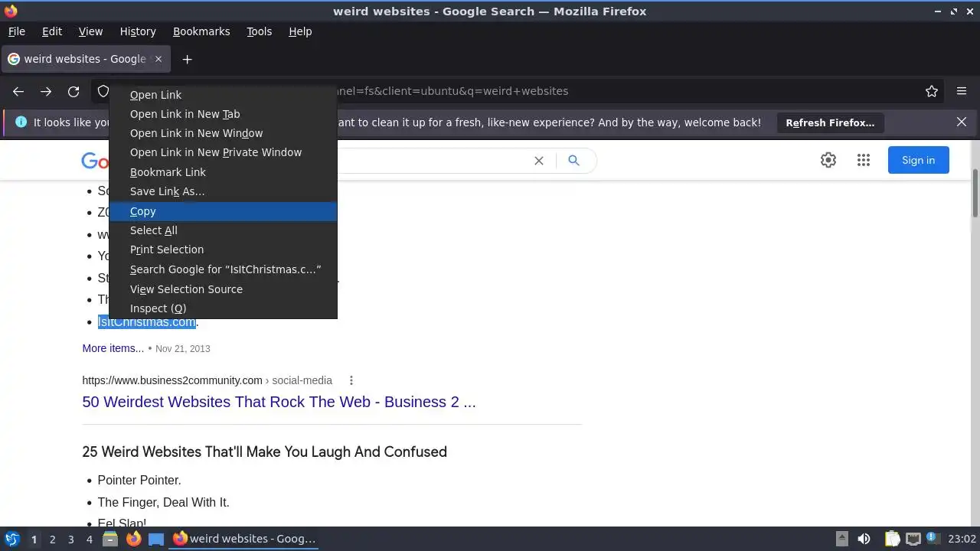This screenshot has width=980, height=551.
Task: Select Save Link As... from context menu
Action: click(x=223, y=191)
